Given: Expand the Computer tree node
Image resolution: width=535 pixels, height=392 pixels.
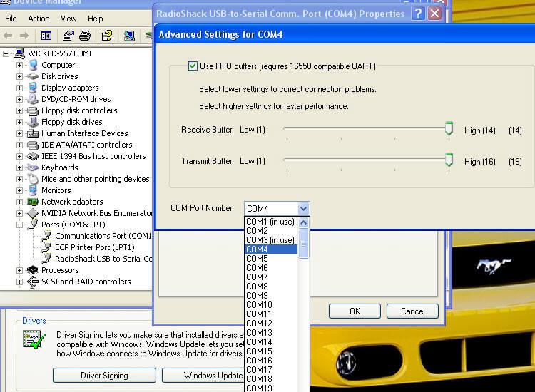Looking at the screenshot, I should point(19,65).
